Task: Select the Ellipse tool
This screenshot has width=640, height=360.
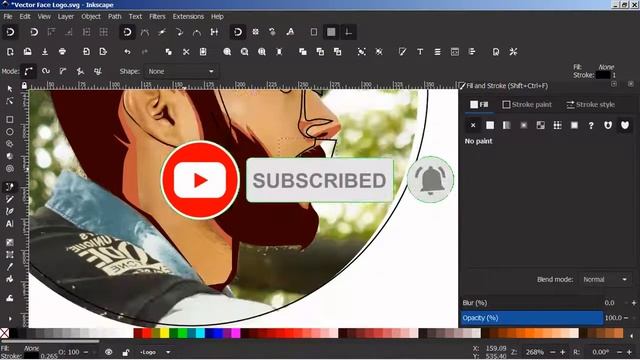Action: click(x=10, y=132)
